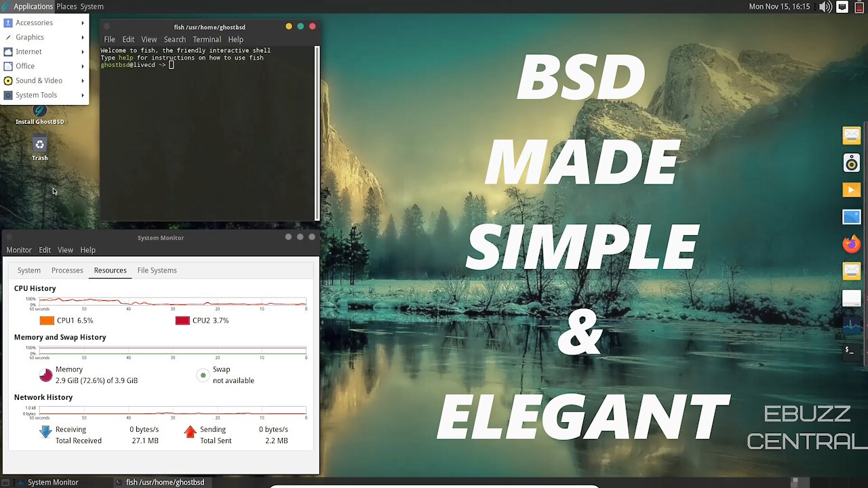Screen dimensions: 868x488
Task: Open system monitor graph icon in dock
Action: 851,325
